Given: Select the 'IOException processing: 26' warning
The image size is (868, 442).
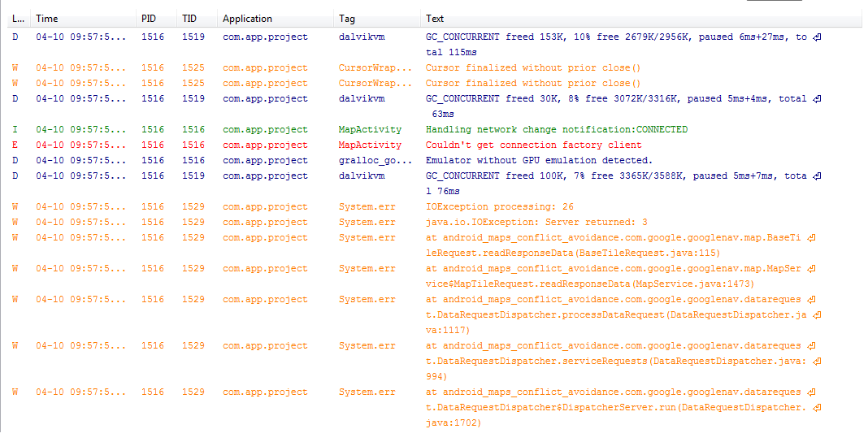Looking at the screenshot, I should (x=499, y=207).
